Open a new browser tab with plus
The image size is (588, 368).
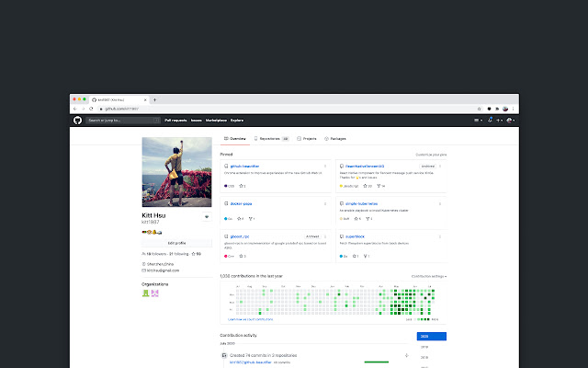pos(154,100)
